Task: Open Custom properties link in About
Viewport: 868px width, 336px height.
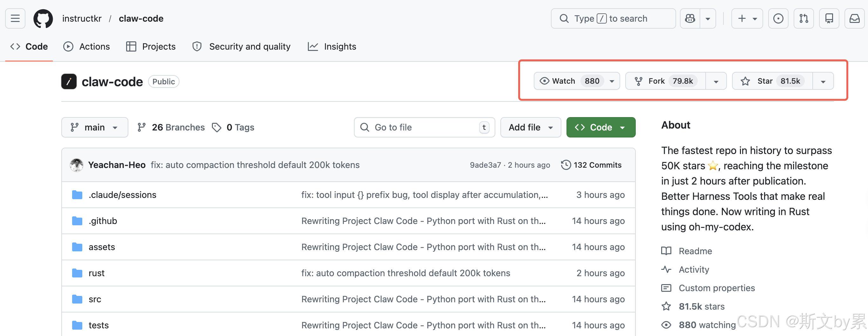Action: (708, 288)
